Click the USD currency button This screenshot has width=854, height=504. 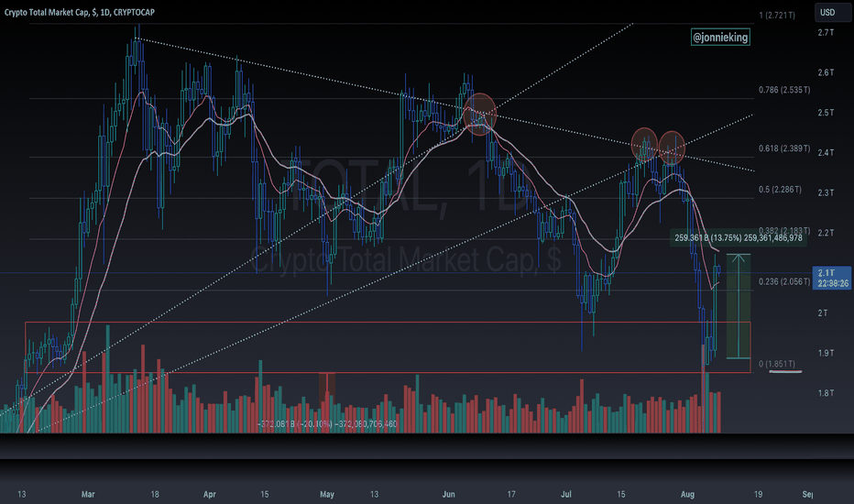coord(832,12)
